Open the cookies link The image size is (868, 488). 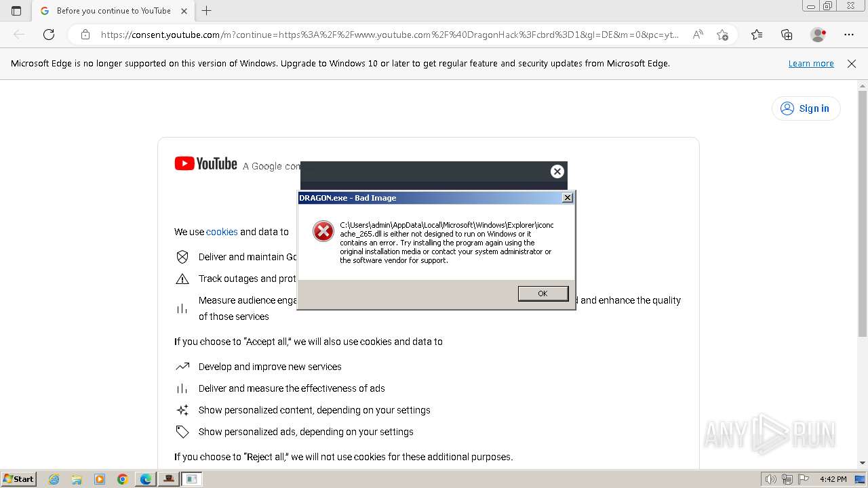[222, 232]
